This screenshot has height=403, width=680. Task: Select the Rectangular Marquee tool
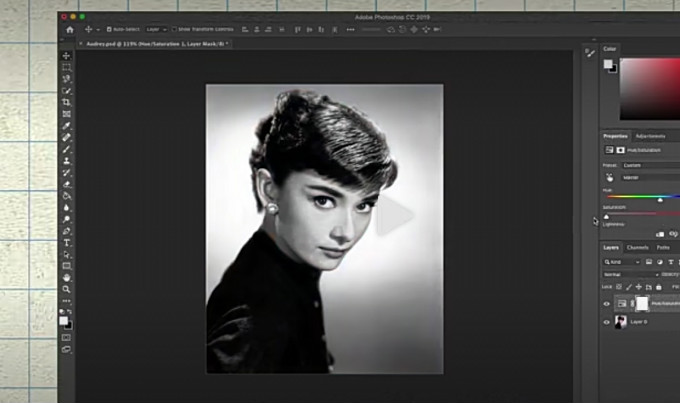tap(67, 67)
